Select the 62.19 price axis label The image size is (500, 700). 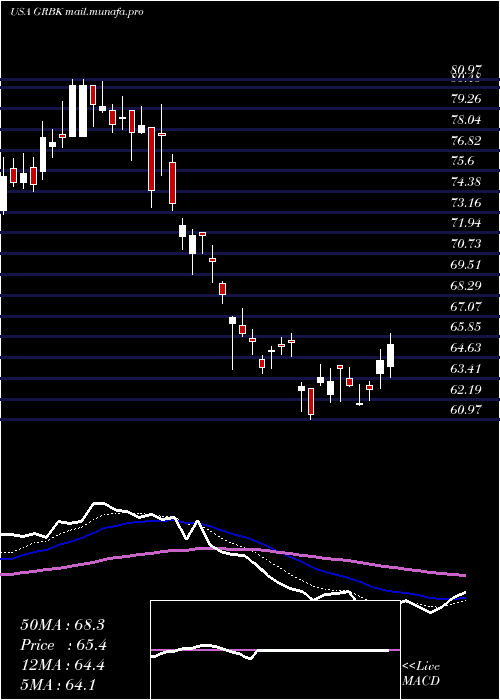click(x=467, y=390)
